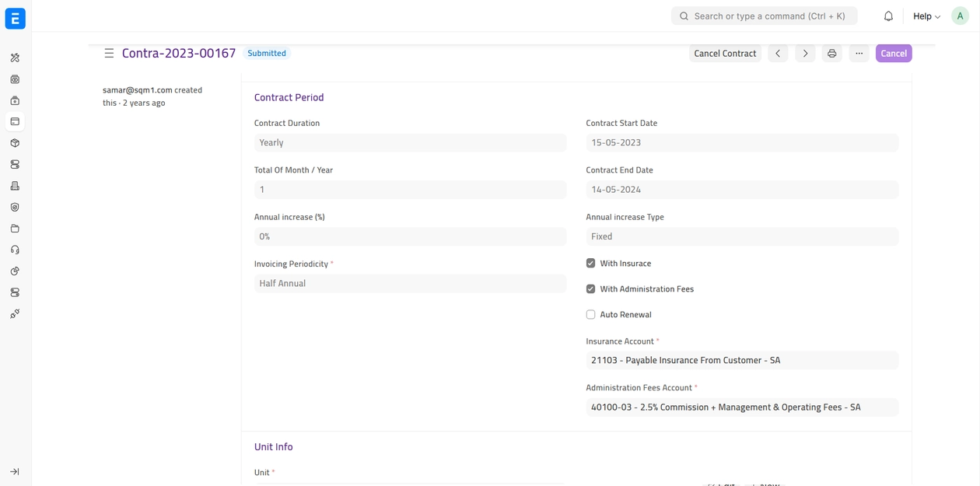Expand the sidebar using bottom arrow icon
This screenshot has height=486, width=980.
[15, 472]
